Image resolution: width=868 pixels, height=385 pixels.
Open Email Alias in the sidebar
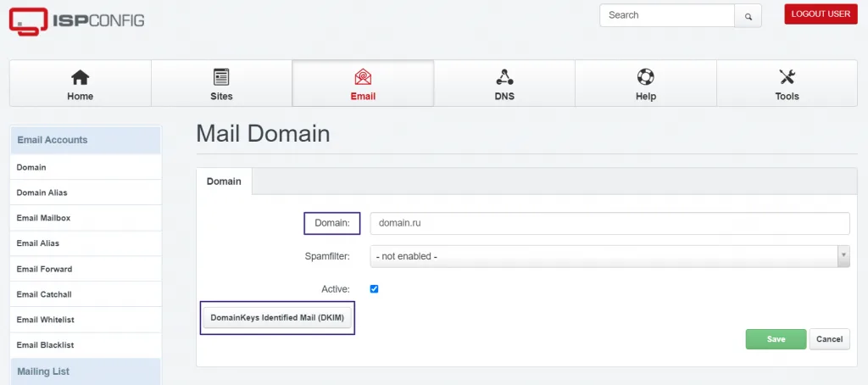pos(86,243)
